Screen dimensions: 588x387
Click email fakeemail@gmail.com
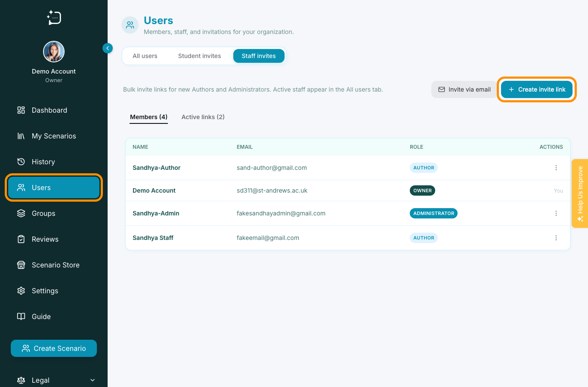click(x=268, y=238)
